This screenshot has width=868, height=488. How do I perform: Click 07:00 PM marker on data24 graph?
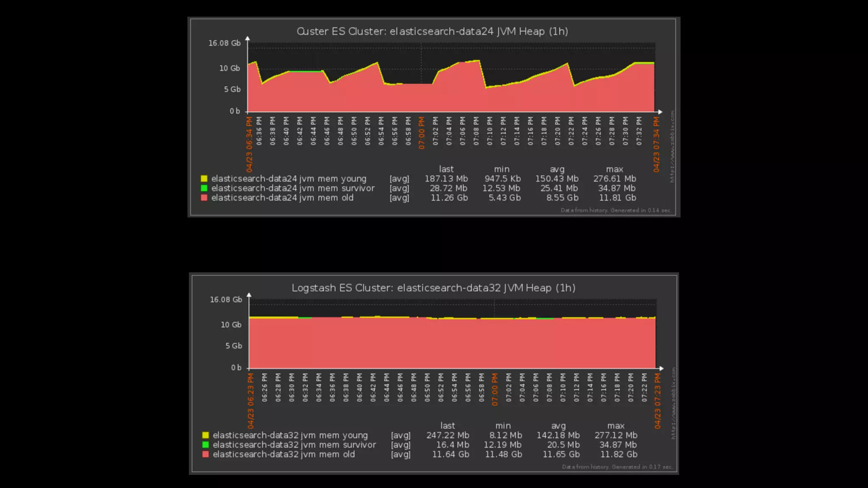(x=422, y=133)
